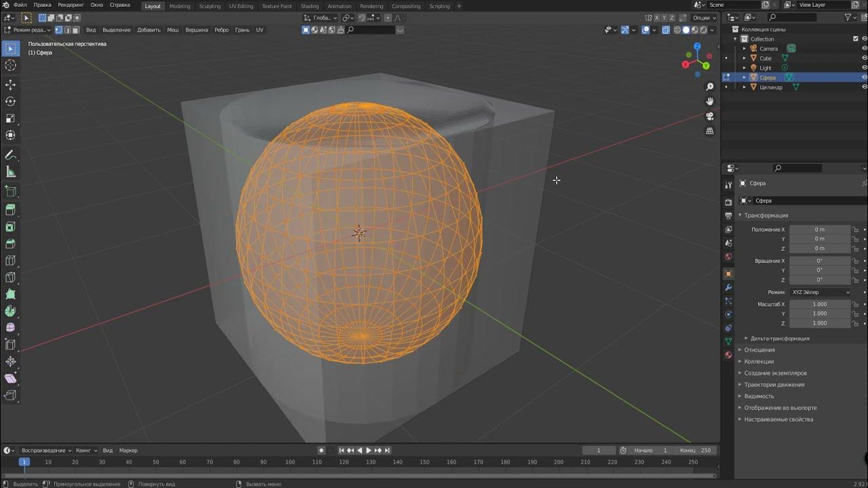The image size is (868, 488).
Task: Click the Location X value field
Action: [x=820, y=230]
